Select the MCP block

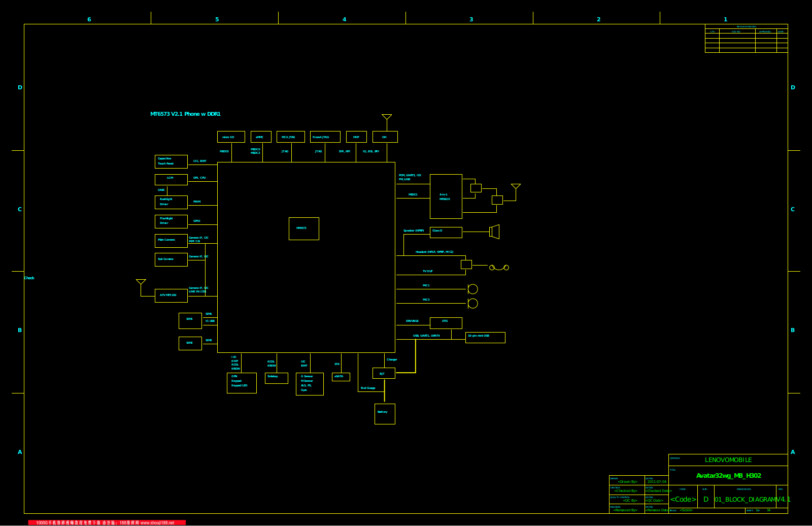point(356,137)
